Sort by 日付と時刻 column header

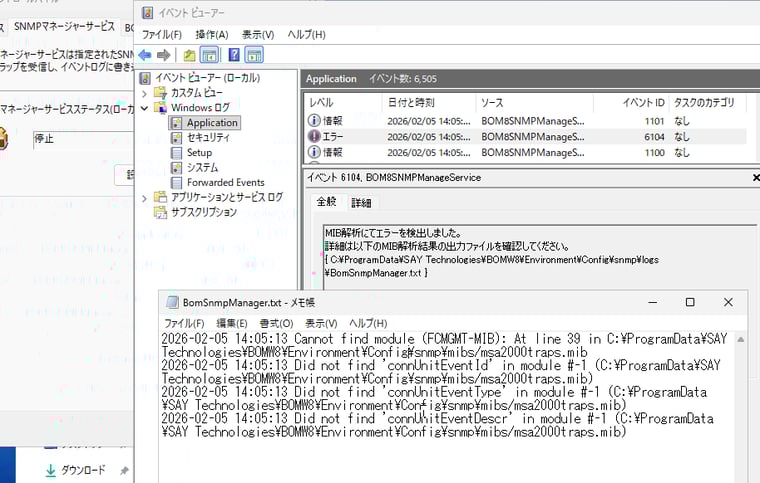pyautogui.click(x=429, y=103)
